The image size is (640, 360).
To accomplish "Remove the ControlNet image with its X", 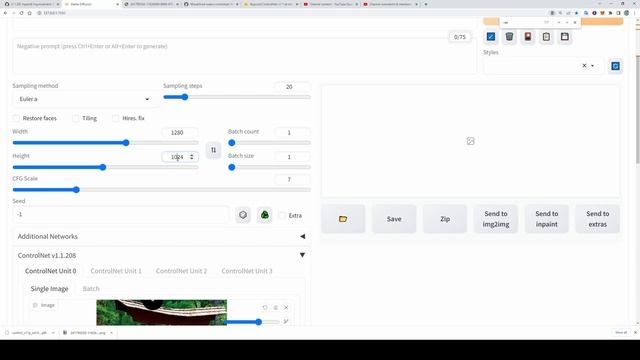I will click(x=286, y=307).
